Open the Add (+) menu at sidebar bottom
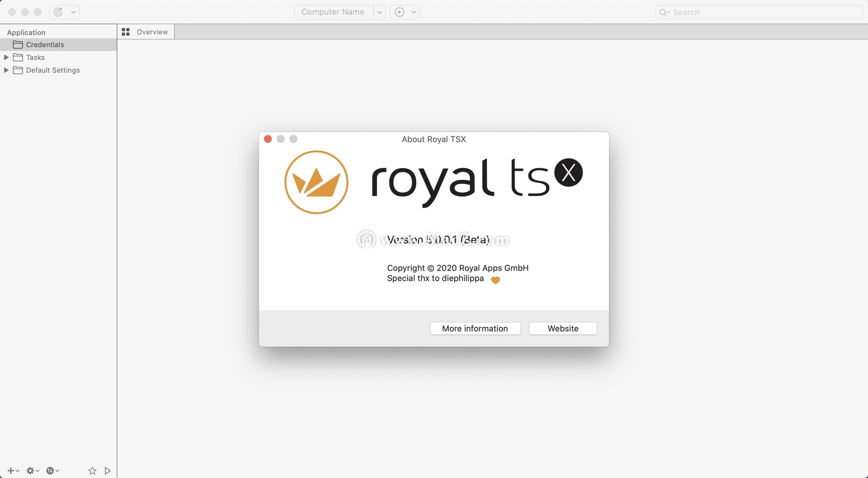 point(13,471)
